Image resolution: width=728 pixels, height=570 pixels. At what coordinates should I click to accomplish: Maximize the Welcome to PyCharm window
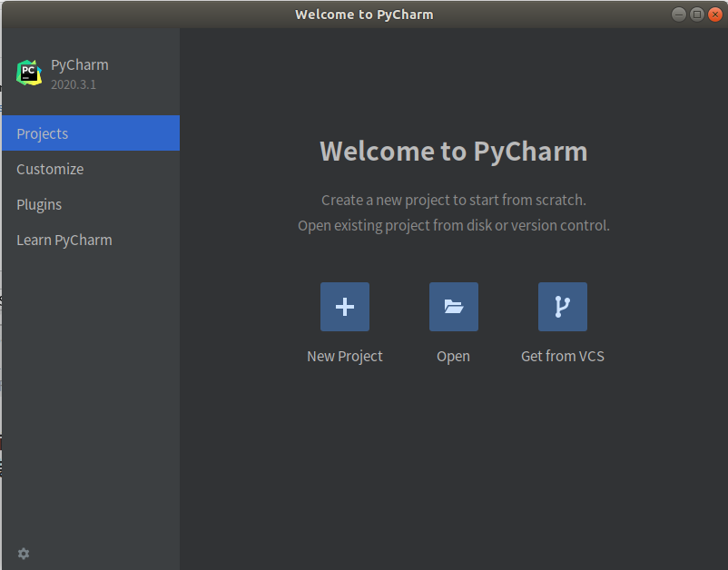coord(697,15)
